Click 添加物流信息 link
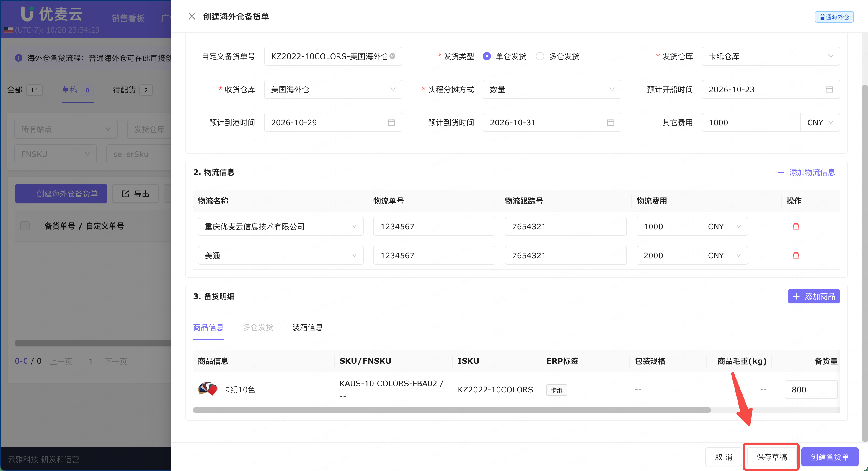The width and height of the screenshot is (868, 471). (x=806, y=172)
